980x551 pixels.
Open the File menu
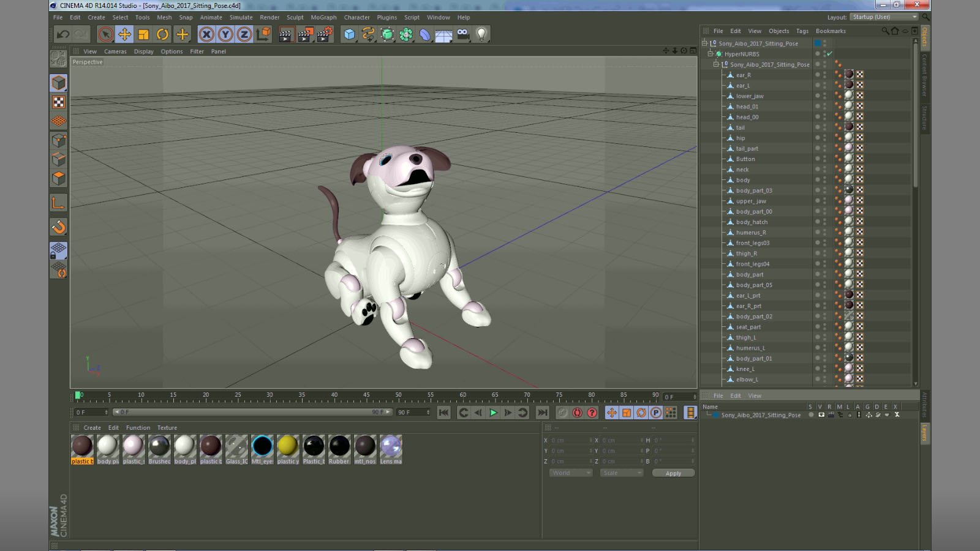tap(58, 17)
